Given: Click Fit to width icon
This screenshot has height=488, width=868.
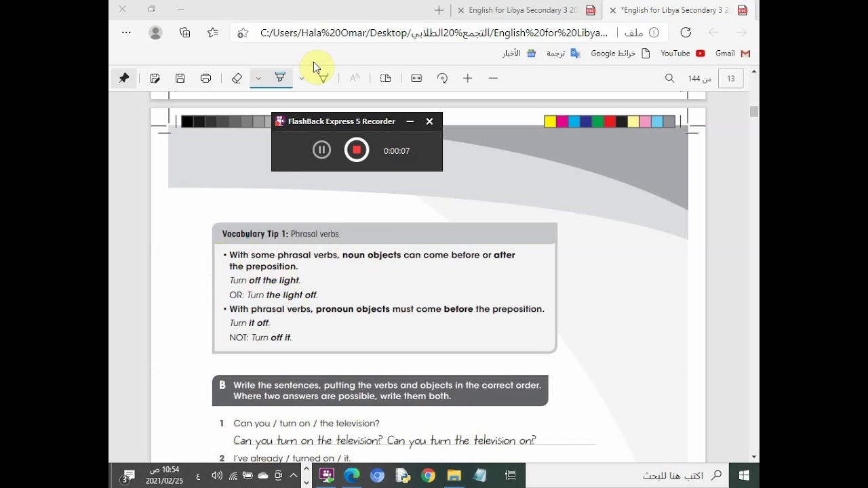Looking at the screenshot, I should pyautogui.click(x=416, y=79).
